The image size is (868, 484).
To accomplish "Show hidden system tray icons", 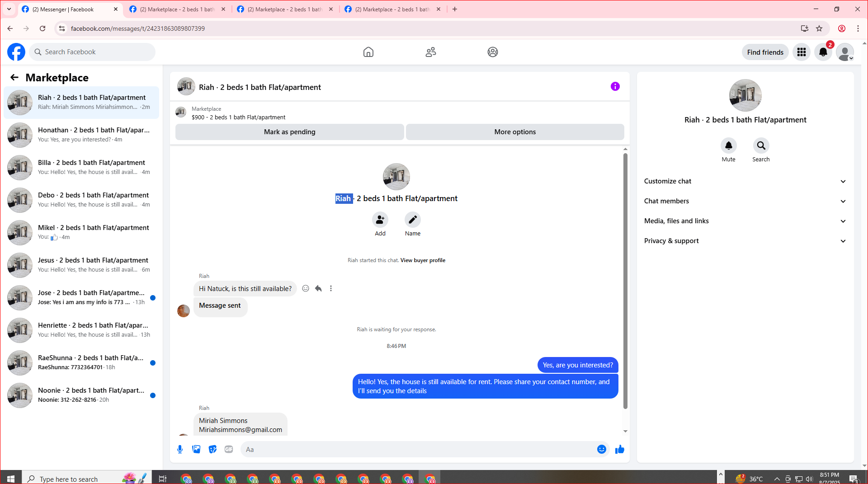I will click(x=777, y=479).
